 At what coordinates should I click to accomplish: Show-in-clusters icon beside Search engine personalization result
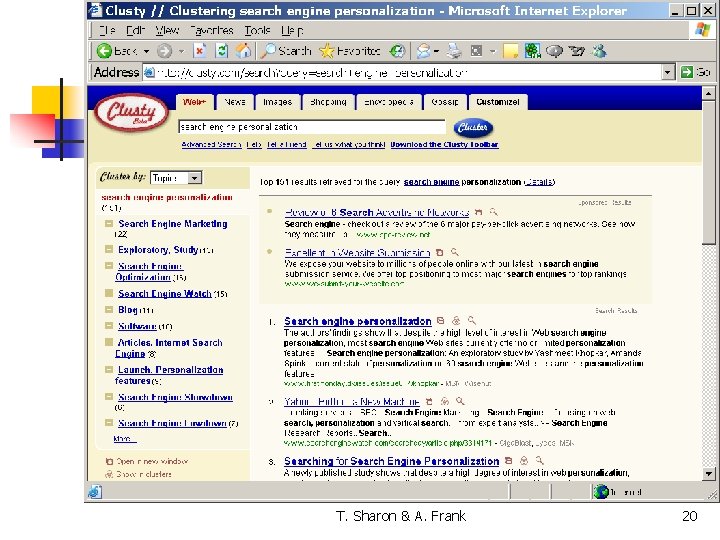click(x=456, y=321)
